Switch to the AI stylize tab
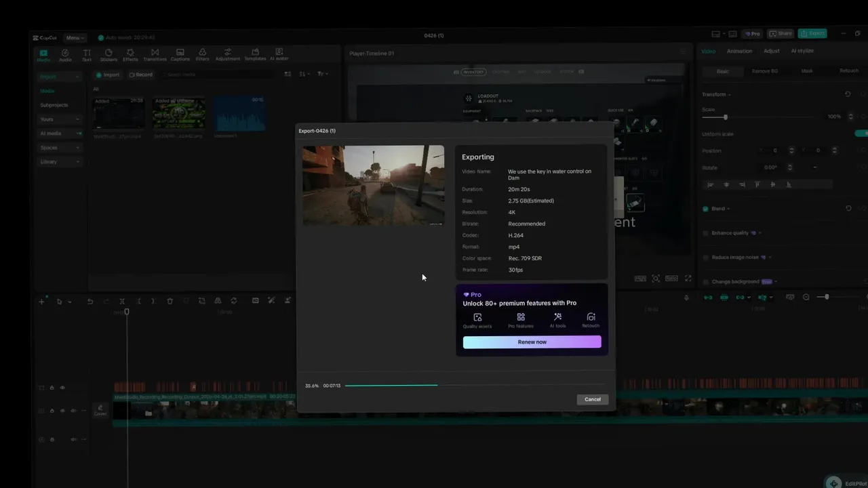The height and width of the screenshot is (488, 868). (802, 51)
